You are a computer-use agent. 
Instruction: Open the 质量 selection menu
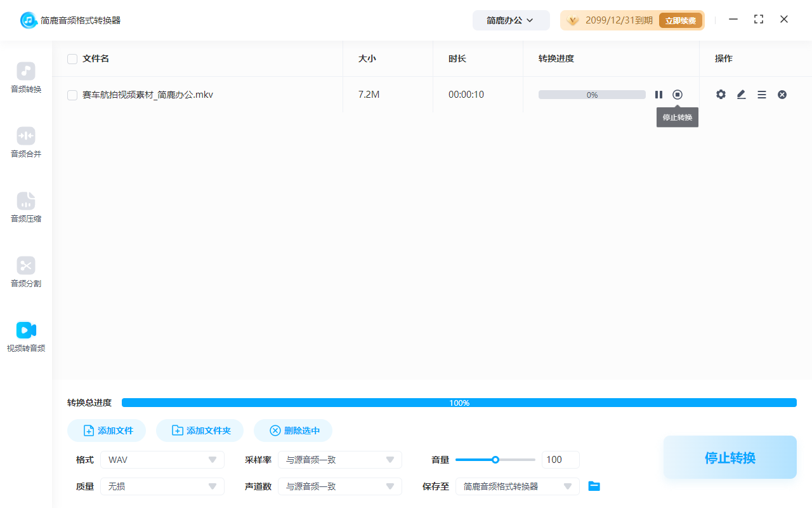(162, 486)
